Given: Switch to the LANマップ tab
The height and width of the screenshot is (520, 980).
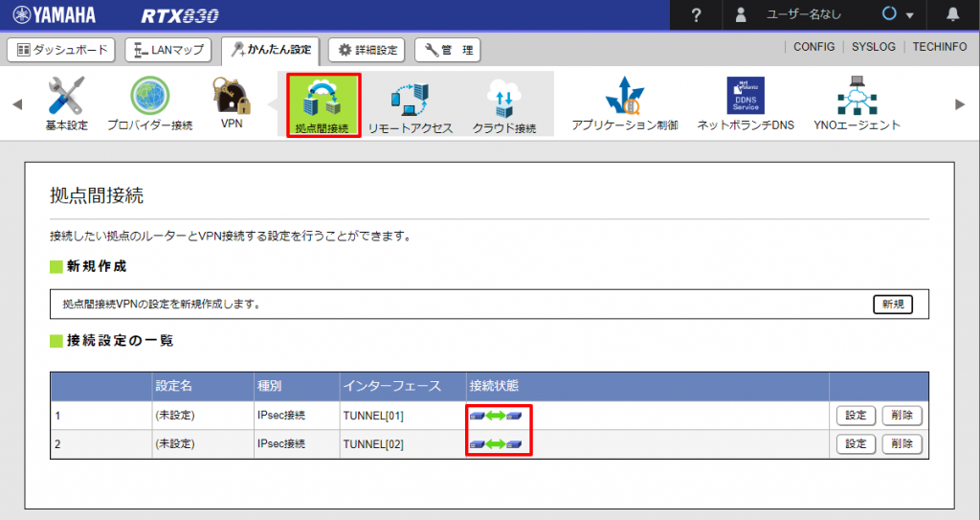Looking at the screenshot, I should tap(168, 50).
